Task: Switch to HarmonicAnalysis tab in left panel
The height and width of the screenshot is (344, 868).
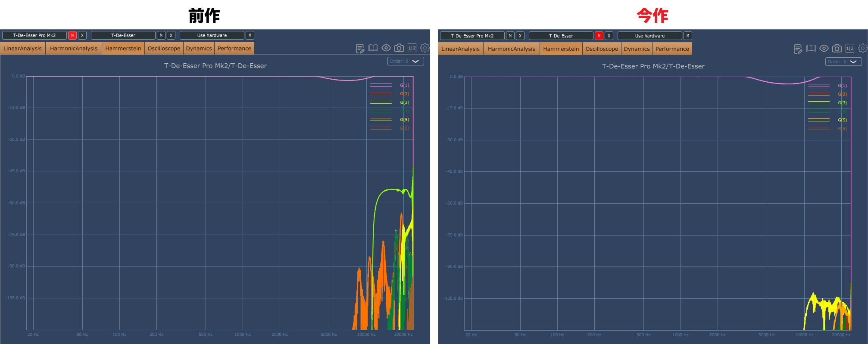Action: [x=74, y=48]
